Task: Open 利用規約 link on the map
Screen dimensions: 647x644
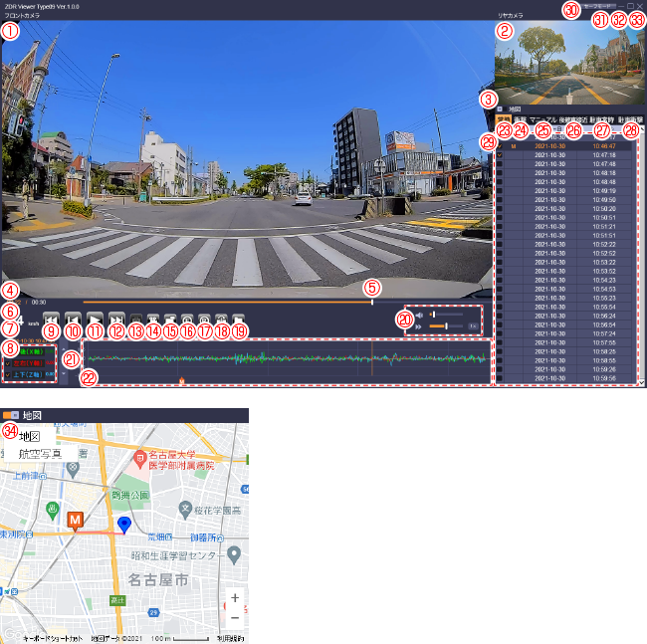Action: point(231,637)
